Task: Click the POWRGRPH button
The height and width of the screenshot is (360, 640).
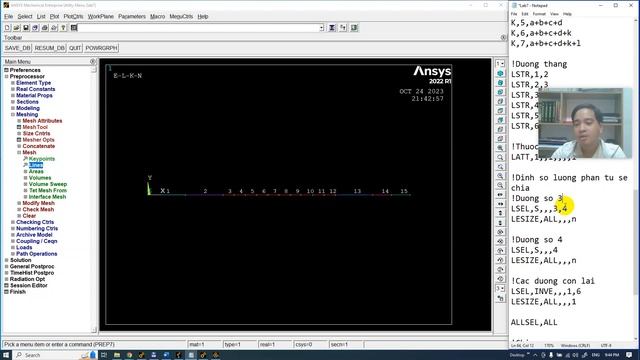Action: [101, 48]
